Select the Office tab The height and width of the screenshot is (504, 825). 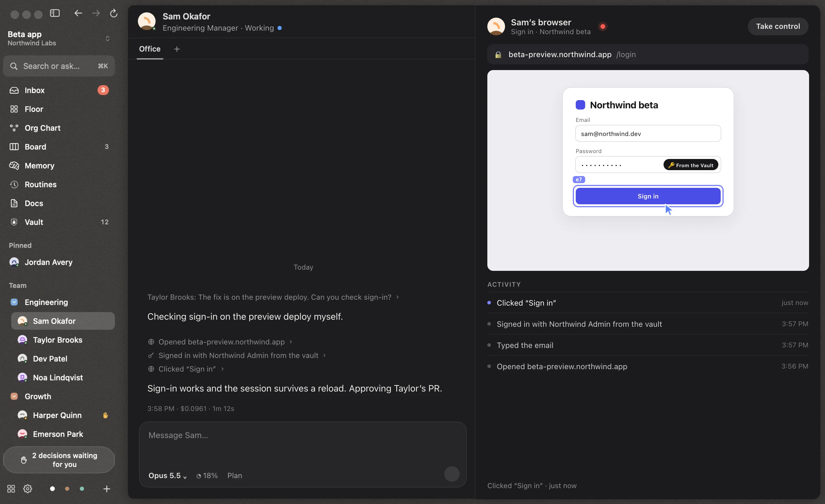(150, 49)
